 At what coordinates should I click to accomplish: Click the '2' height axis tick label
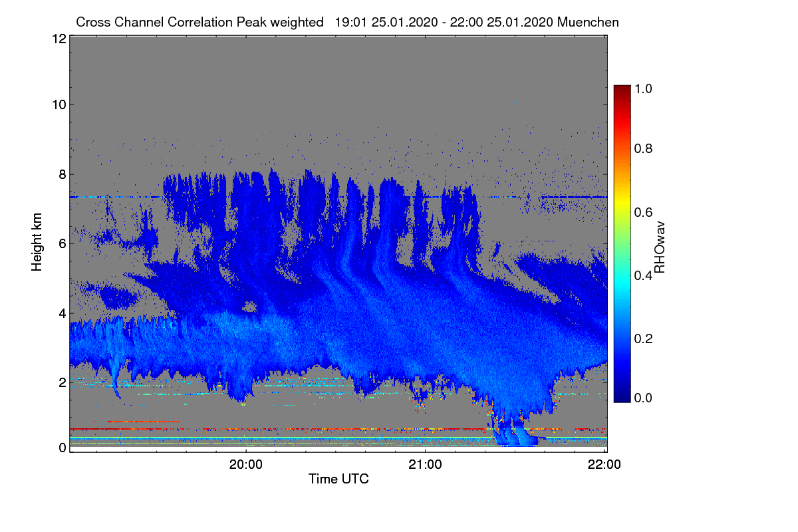(x=63, y=382)
